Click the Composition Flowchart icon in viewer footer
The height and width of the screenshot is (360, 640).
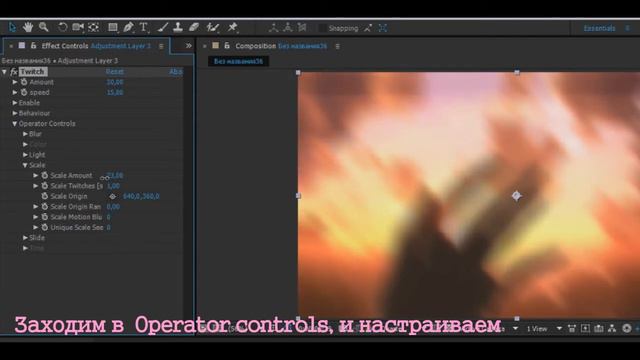612,328
